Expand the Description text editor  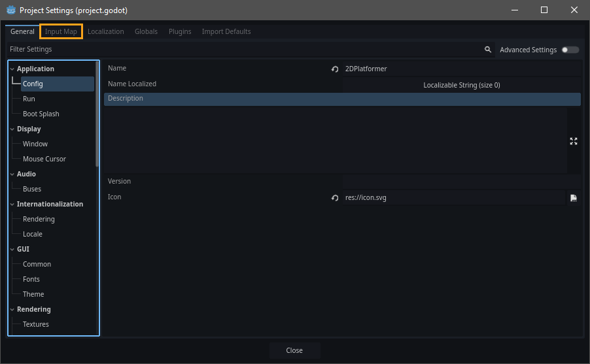pos(573,141)
